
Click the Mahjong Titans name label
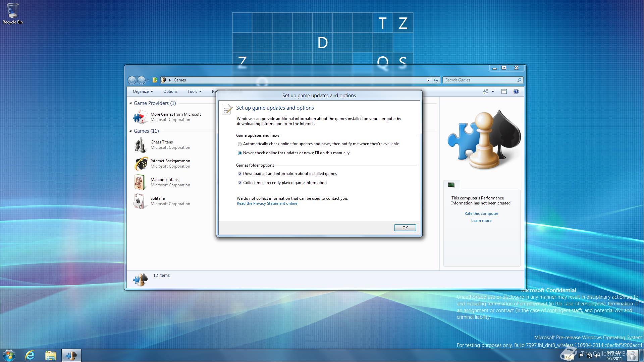(x=164, y=180)
